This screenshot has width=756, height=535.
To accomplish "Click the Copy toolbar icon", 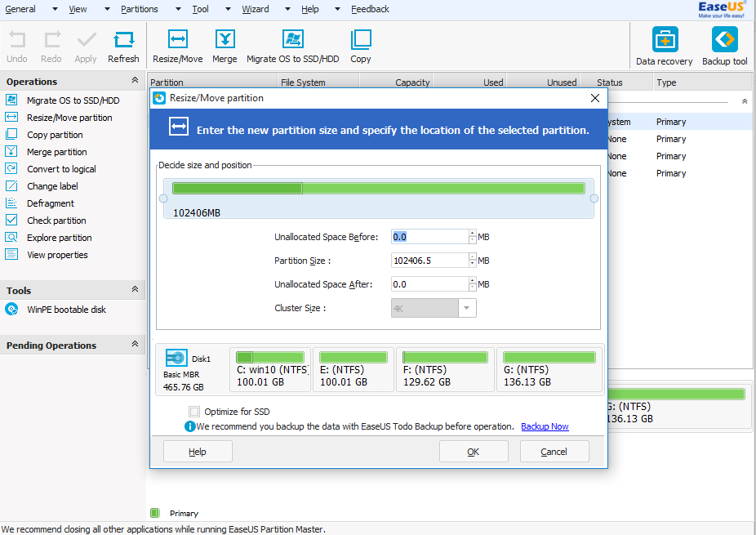I will [361, 39].
